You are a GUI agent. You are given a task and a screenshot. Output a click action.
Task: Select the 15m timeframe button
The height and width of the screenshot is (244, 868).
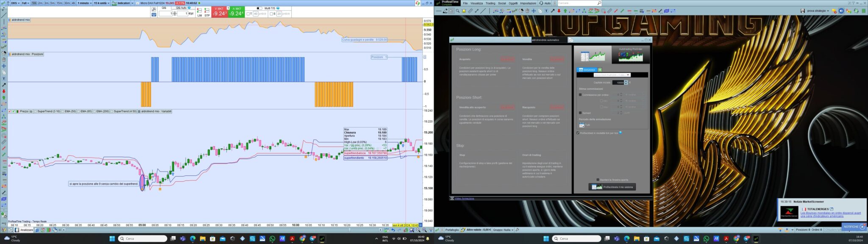(59, 3)
